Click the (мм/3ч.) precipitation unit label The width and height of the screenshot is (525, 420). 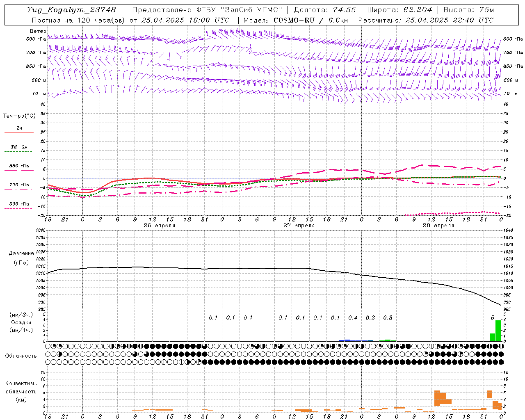coord(21,315)
